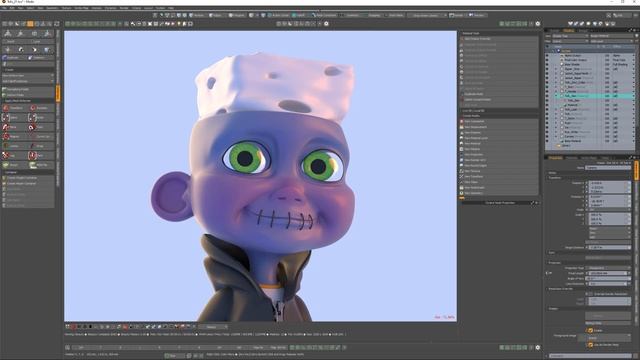Click the gear icon at the timeline's right end
Screen dimensions: 640x360
538,347
